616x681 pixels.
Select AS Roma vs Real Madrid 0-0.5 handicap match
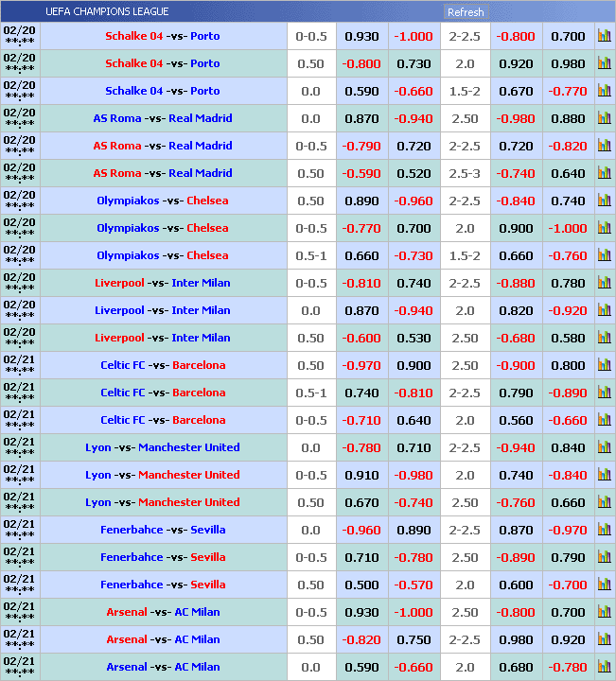[x=163, y=147]
